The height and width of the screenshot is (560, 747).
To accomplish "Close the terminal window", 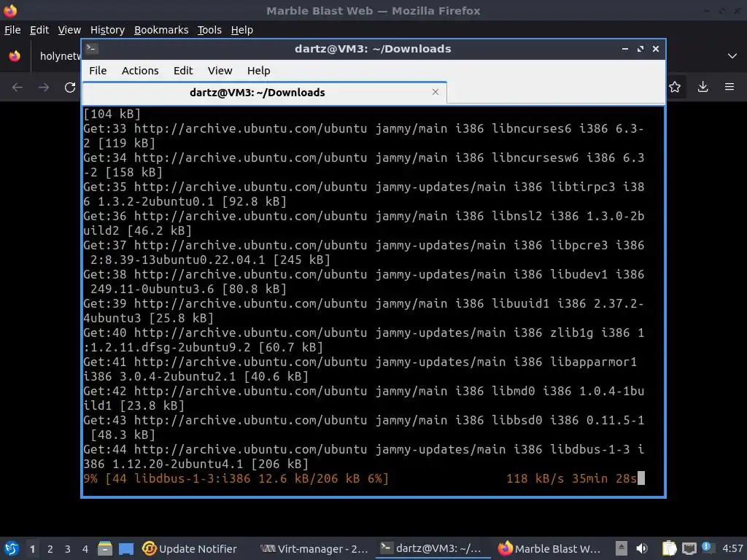I will [x=656, y=49].
